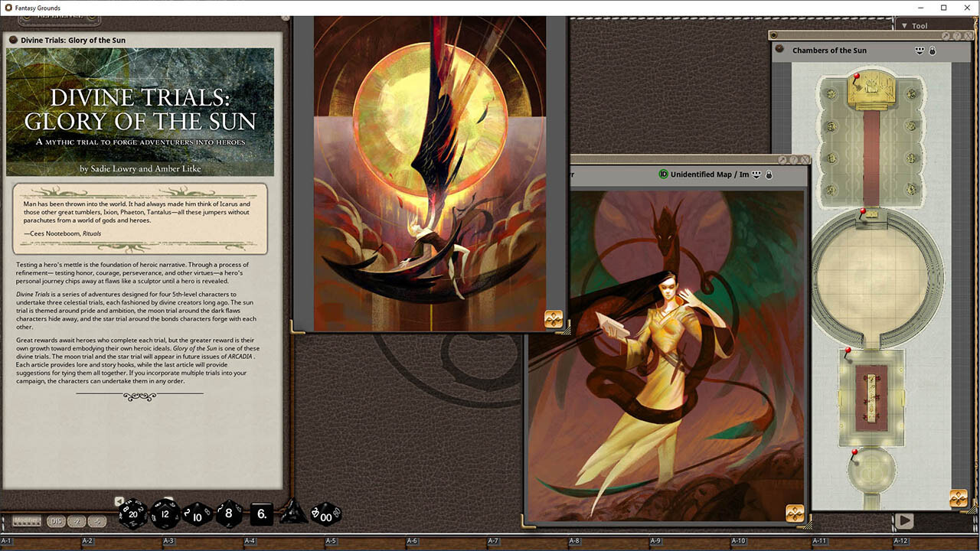Viewport: 980px width, 551px height.
Task: Roll the d20 die
Action: [132, 514]
